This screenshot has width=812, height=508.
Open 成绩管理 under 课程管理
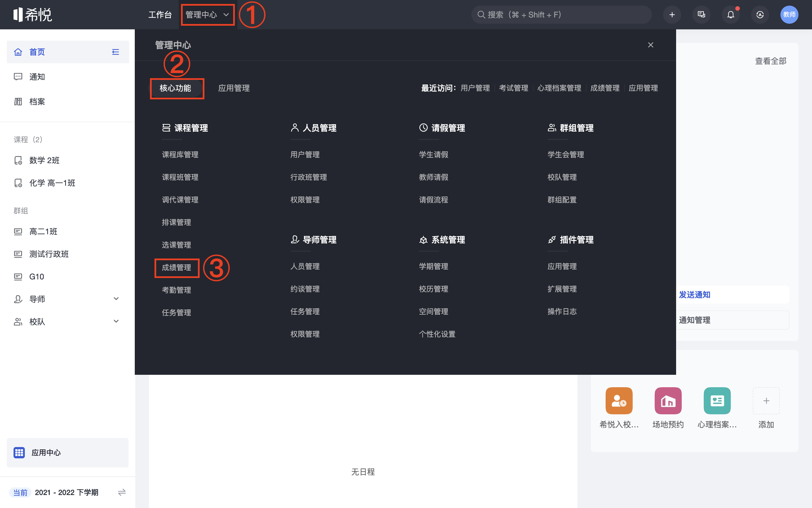coord(176,268)
